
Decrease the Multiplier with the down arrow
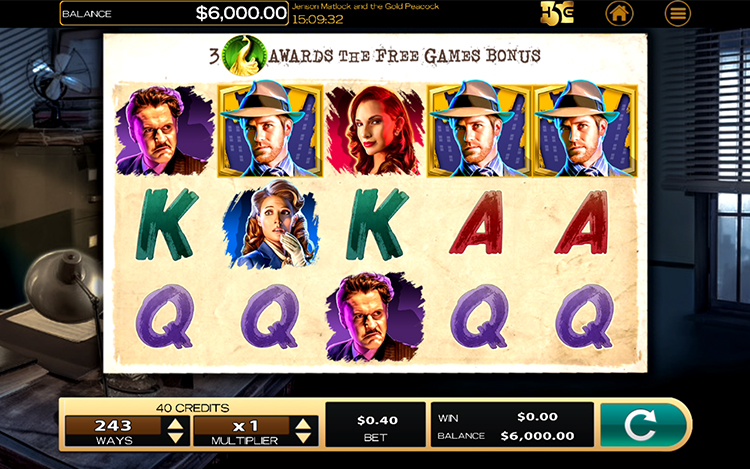tap(303, 437)
